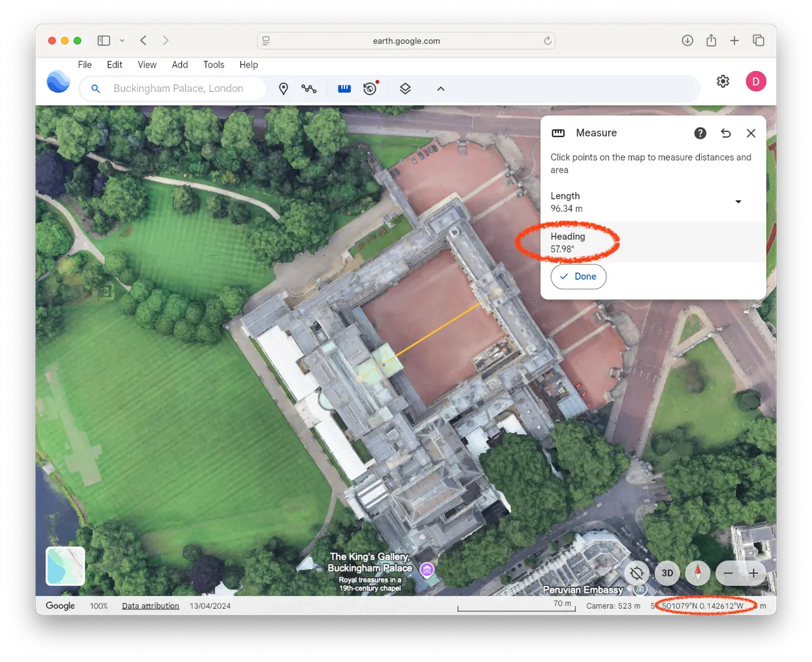Expand Safari sidebar options chevron

coord(122,41)
